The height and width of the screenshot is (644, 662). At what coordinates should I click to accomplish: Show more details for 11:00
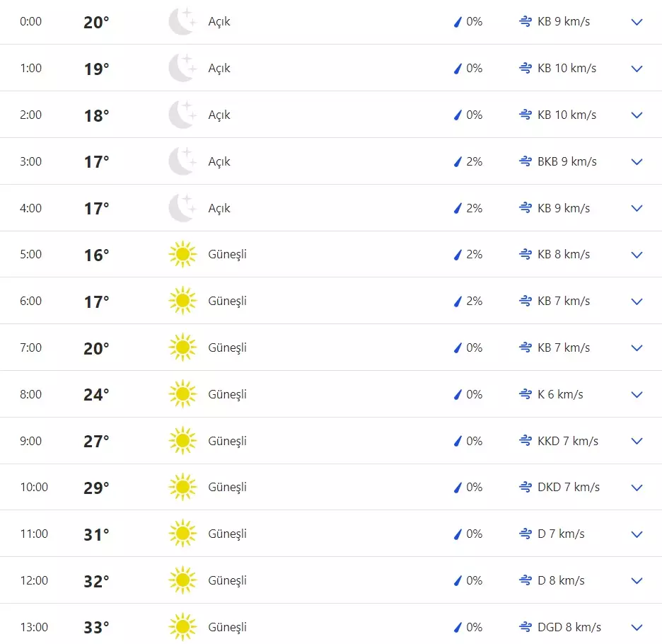coord(637,534)
